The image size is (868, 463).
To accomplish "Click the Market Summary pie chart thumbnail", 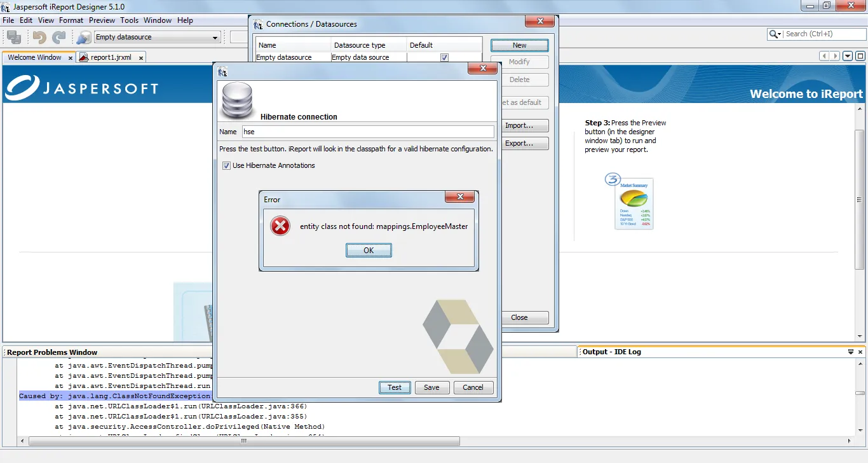I will [634, 204].
